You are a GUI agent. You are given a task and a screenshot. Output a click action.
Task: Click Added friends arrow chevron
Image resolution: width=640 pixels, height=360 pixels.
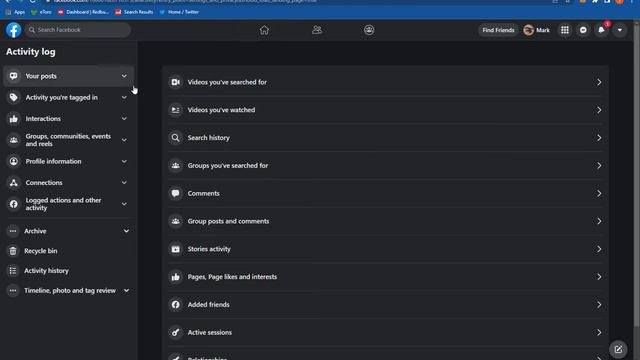point(599,304)
